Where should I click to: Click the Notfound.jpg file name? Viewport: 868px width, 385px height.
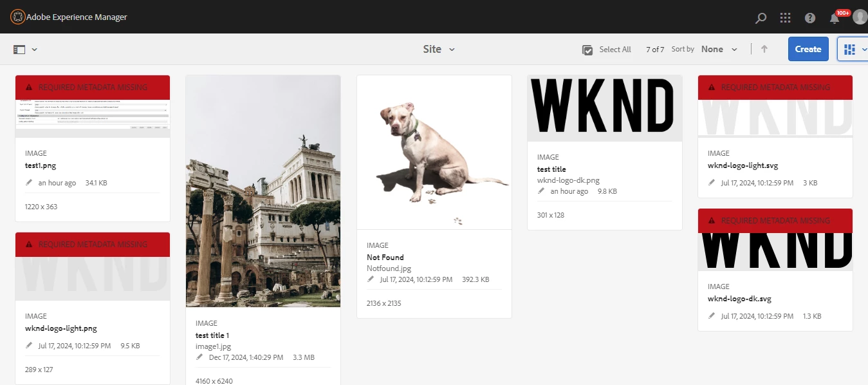coord(389,268)
